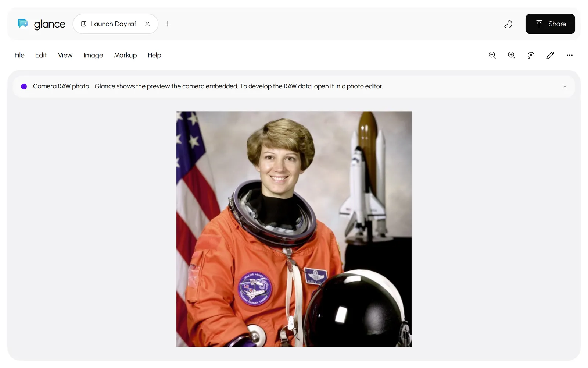The height and width of the screenshot is (368, 588).
Task: Rotate the image using the rotate icon
Action: pyautogui.click(x=531, y=55)
